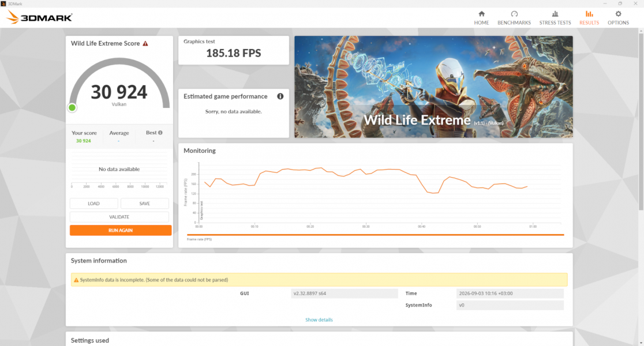Click the vertical scrollbar on the right
The image size is (644, 346).
[x=641, y=123]
